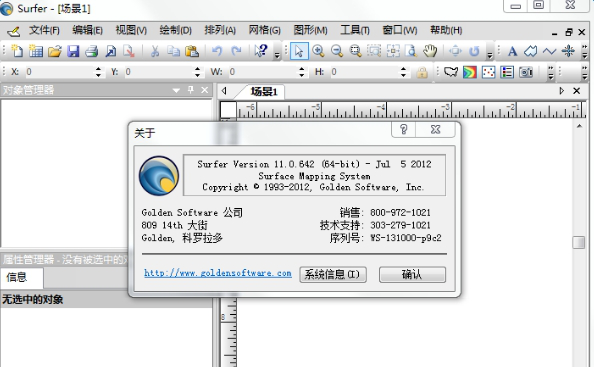The image size is (594, 381).
Task: Toggle the aspect ratio lock
Action: point(422,72)
